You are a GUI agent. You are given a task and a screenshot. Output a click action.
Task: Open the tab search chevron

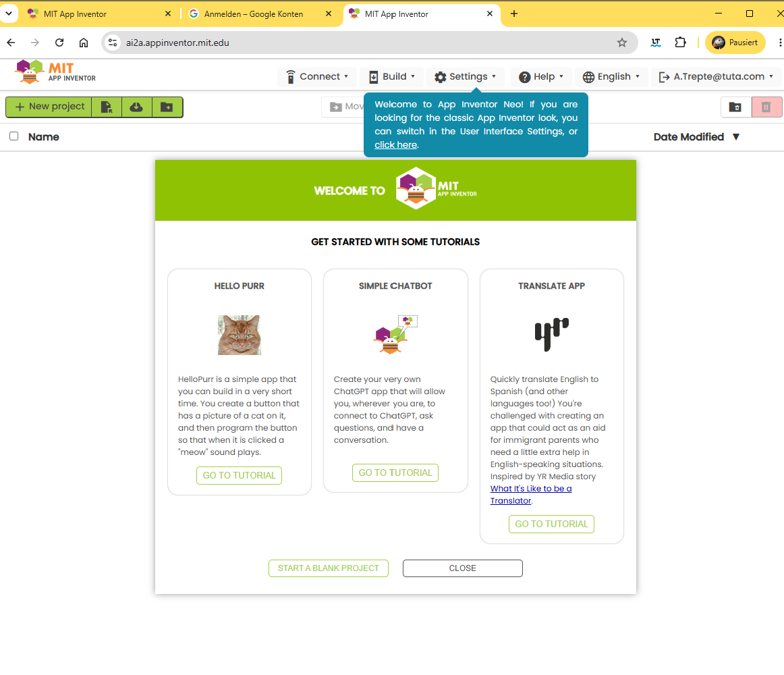9,13
